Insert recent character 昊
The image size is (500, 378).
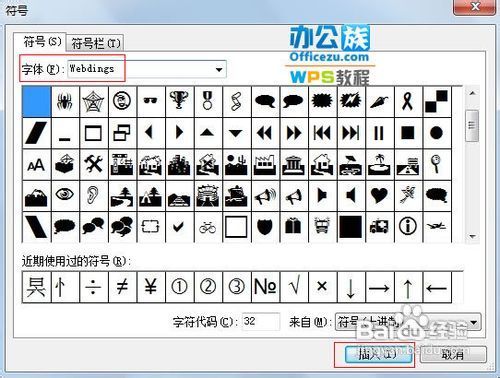[x=36, y=287]
